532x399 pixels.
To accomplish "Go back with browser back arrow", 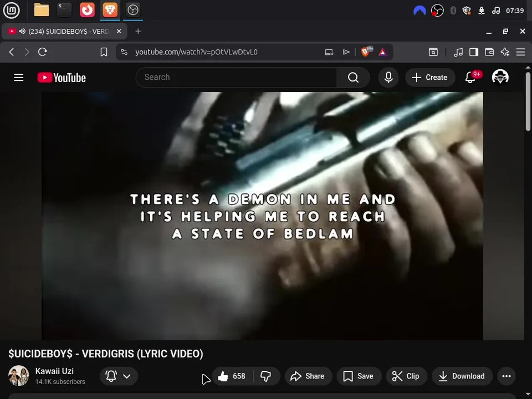I will 12,52.
